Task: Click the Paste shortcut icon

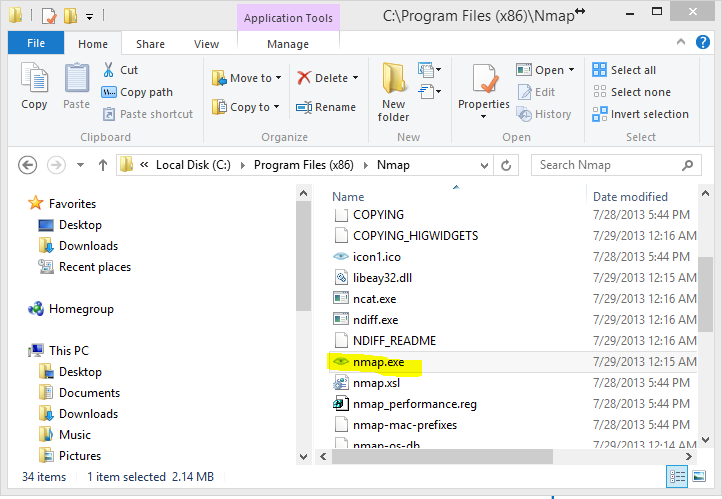Action: [109, 114]
